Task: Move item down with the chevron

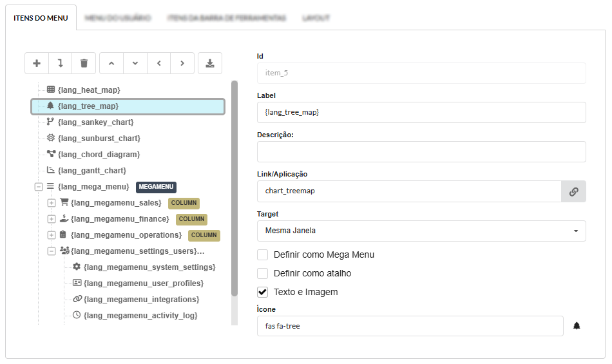Action: (x=135, y=63)
